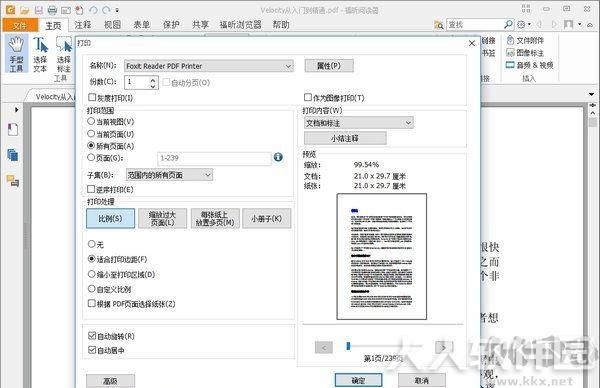This screenshot has height=388, width=600.
Task: Click the page range input field (1-239)
Action: [214, 158]
